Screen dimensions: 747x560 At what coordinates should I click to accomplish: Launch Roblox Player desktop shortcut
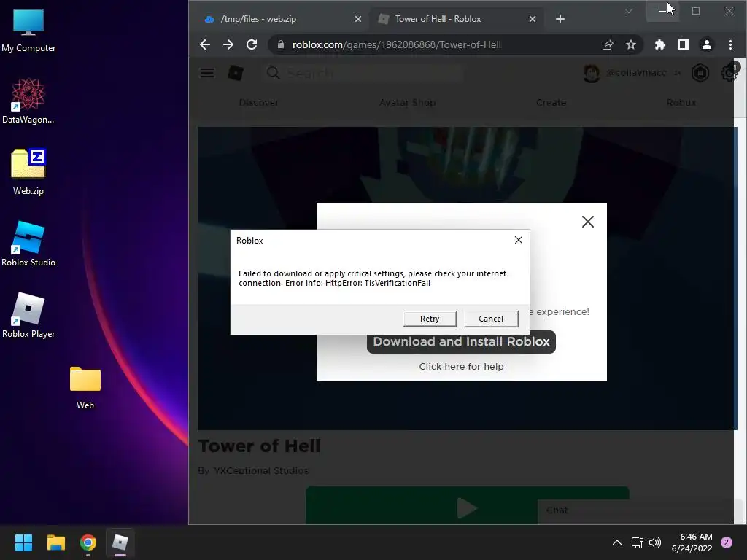(x=28, y=315)
